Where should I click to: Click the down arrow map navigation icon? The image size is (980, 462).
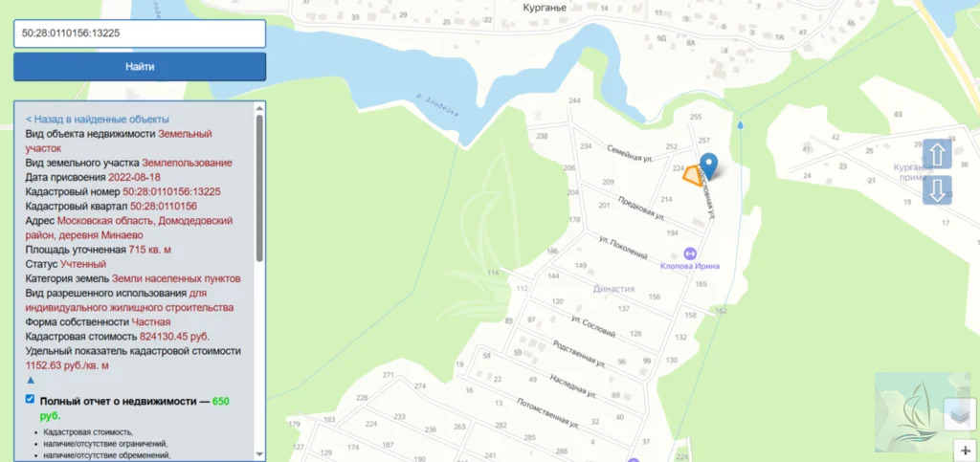click(937, 190)
